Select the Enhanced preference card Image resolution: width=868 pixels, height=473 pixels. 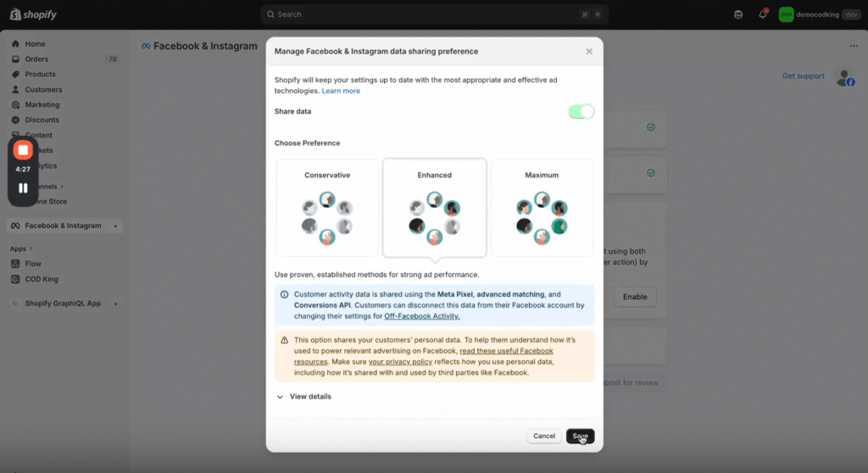pos(434,208)
